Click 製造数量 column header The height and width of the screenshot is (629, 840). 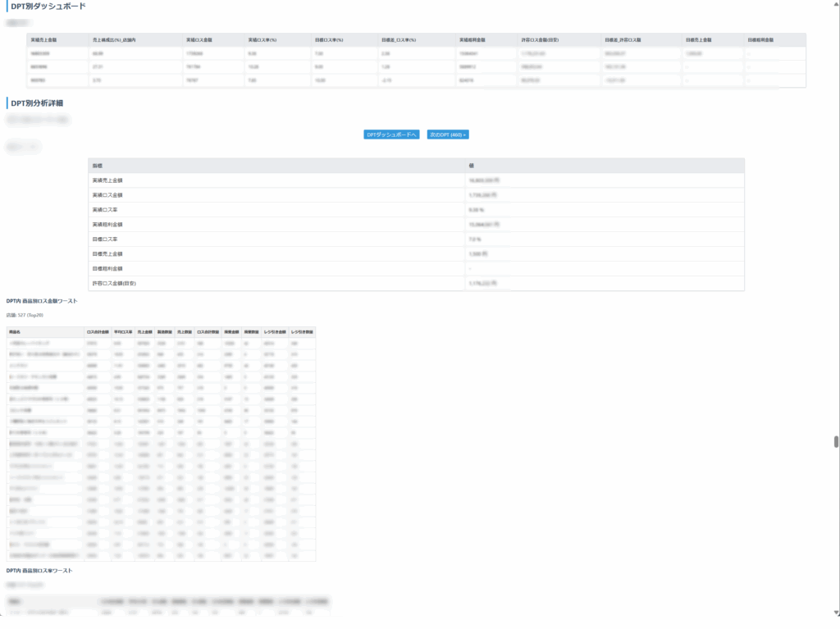click(163, 332)
